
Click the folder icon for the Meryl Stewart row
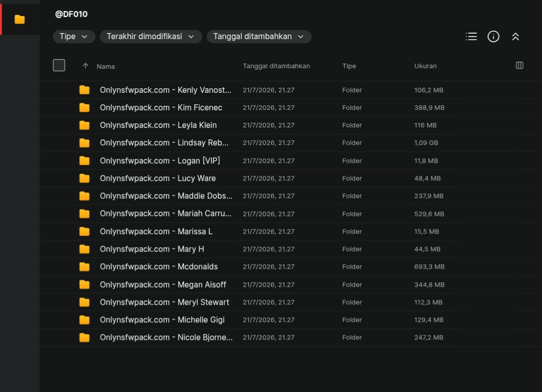point(84,303)
